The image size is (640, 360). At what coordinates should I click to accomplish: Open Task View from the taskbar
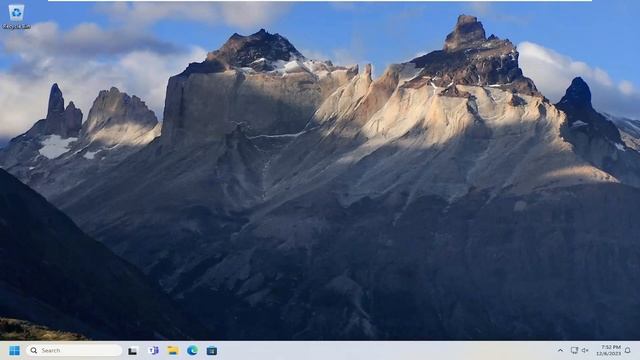coord(132,351)
